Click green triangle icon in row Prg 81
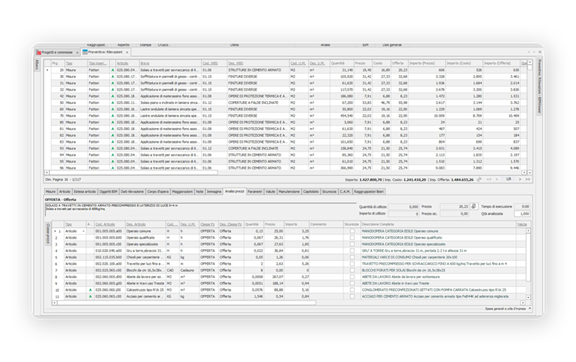This screenshot has width=576, height=362. click(113, 129)
